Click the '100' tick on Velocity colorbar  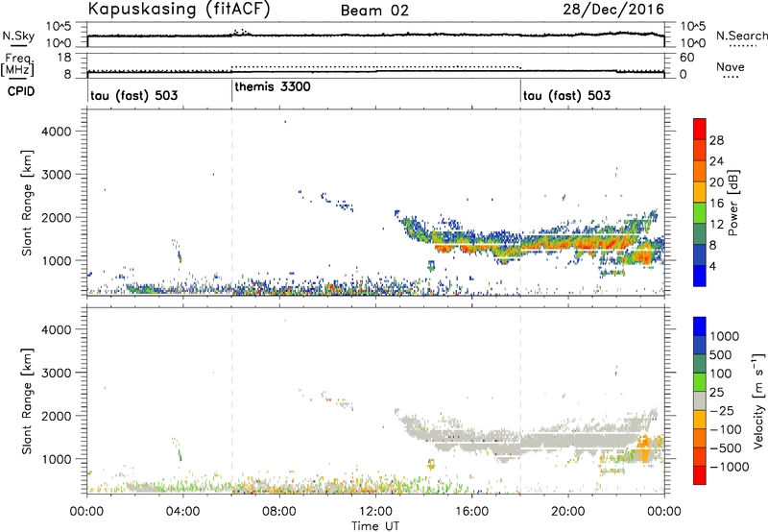721,374
